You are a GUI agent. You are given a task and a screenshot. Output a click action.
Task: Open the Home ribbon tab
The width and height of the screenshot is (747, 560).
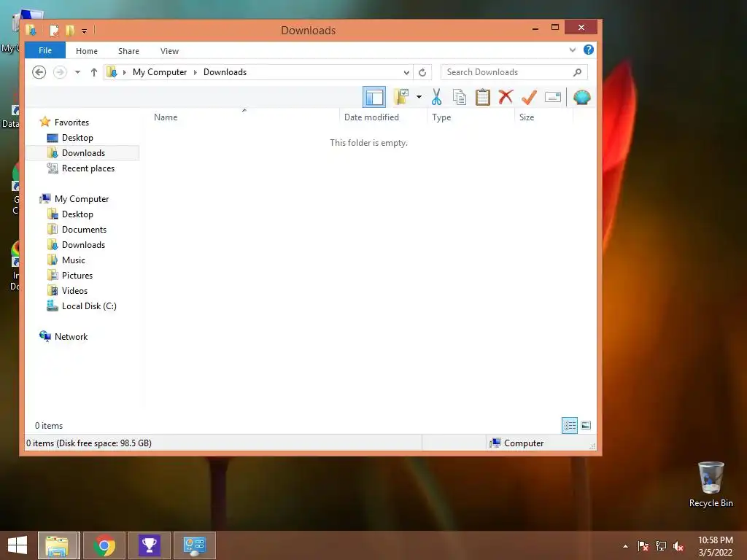[87, 51]
